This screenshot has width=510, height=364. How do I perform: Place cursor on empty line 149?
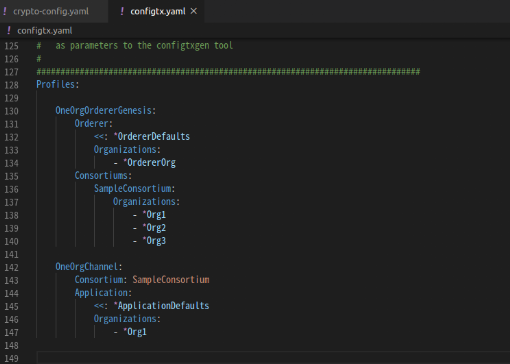[273, 358]
